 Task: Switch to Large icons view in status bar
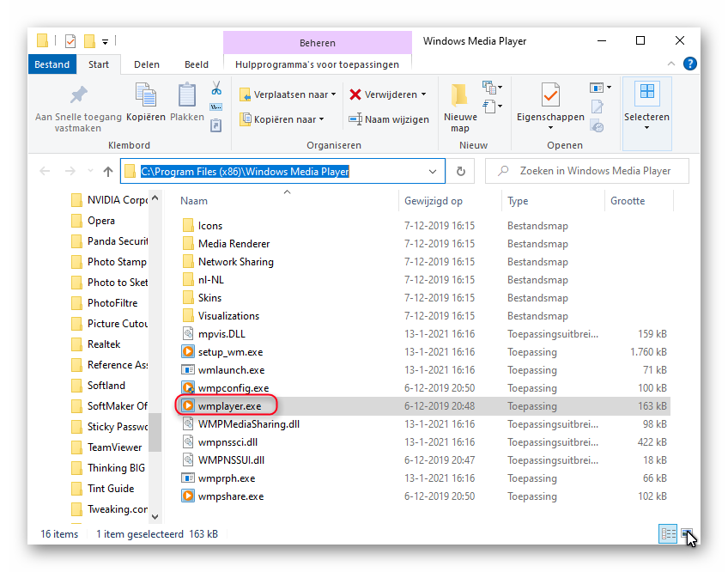(687, 533)
